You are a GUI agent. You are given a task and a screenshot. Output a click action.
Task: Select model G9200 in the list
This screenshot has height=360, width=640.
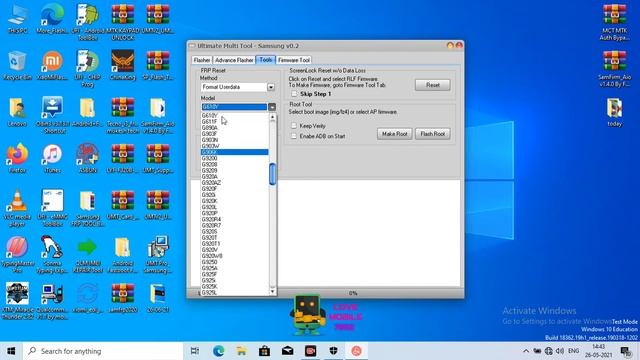point(235,158)
